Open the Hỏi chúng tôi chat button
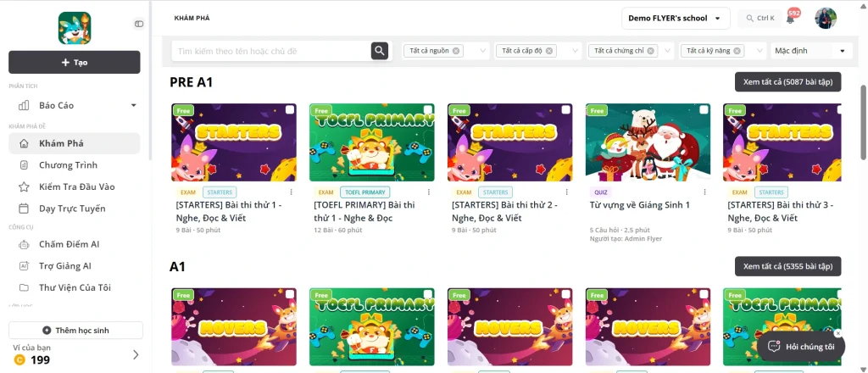Viewport: 868px width, 373px height. tap(801, 347)
